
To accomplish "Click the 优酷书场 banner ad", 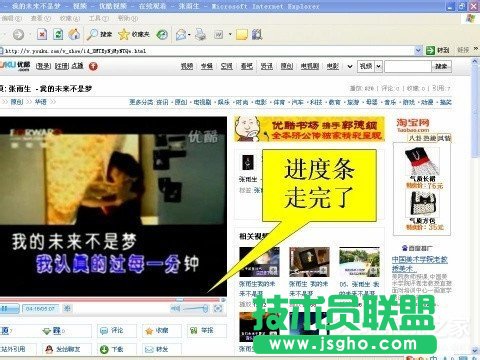I will pos(309,129).
